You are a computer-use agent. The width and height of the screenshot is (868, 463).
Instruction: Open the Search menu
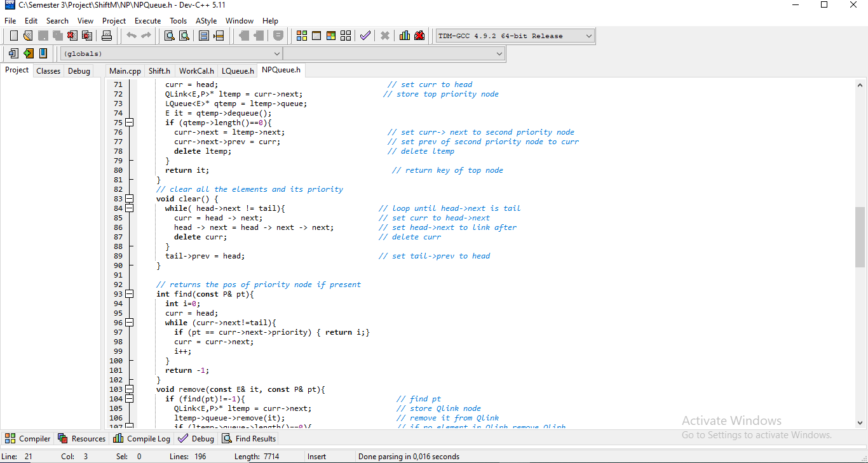click(x=57, y=21)
